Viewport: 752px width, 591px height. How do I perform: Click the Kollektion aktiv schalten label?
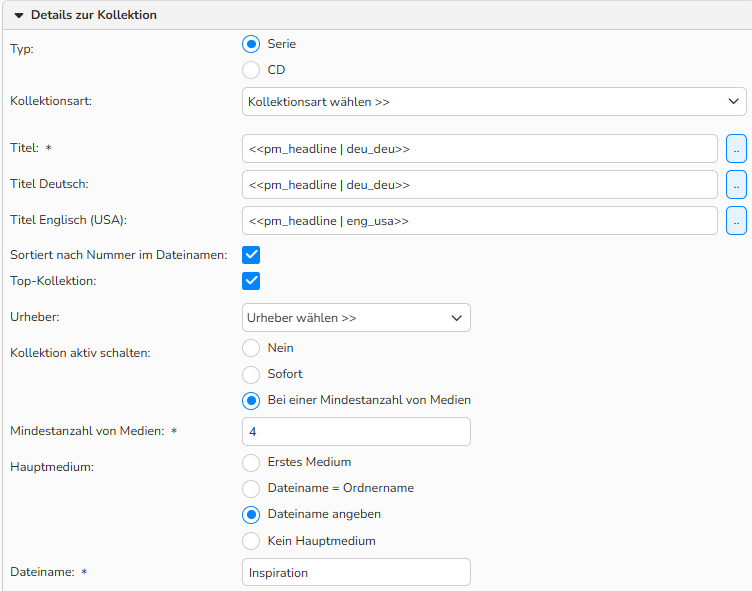tap(80, 353)
